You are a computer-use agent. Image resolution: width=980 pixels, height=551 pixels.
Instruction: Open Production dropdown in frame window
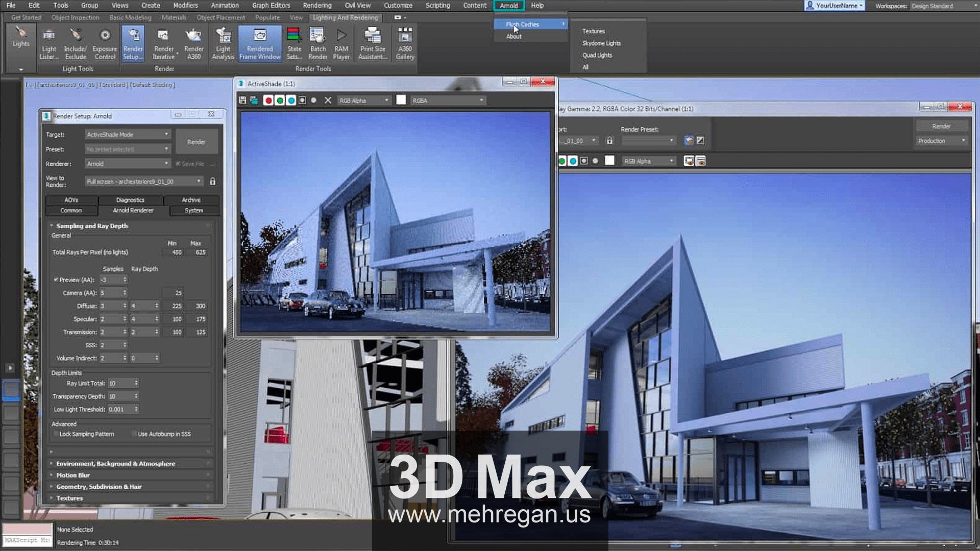coord(942,141)
